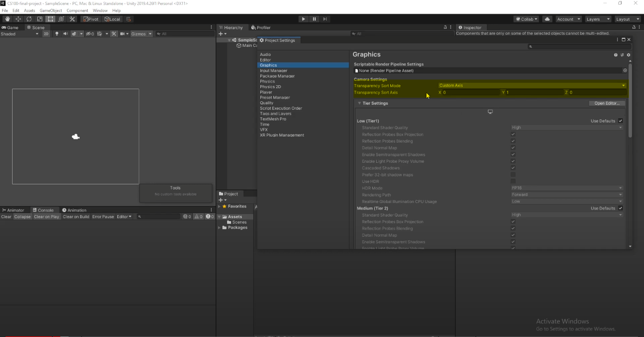Toggle Tier1 Detail Normal Map checkbox
Viewport: 644px width, 337px height.
pos(513,148)
